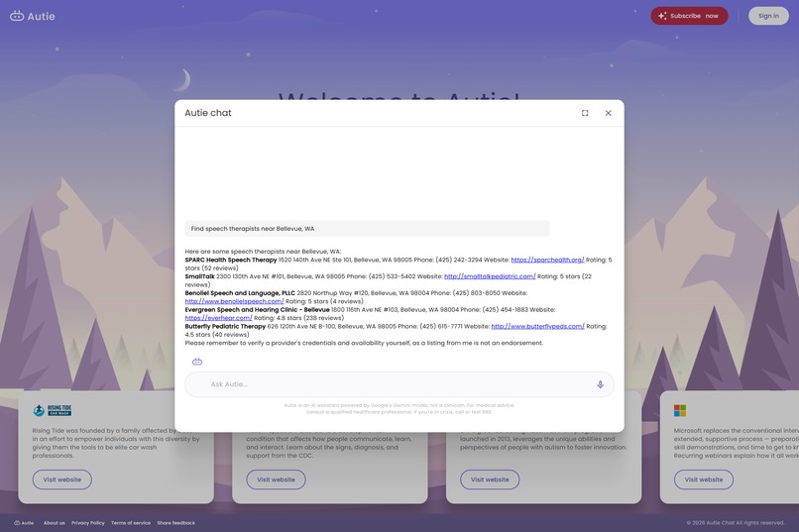This screenshot has height=532, width=799.
Task: Click the Microsoft logo on the card
Action: (x=680, y=410)
